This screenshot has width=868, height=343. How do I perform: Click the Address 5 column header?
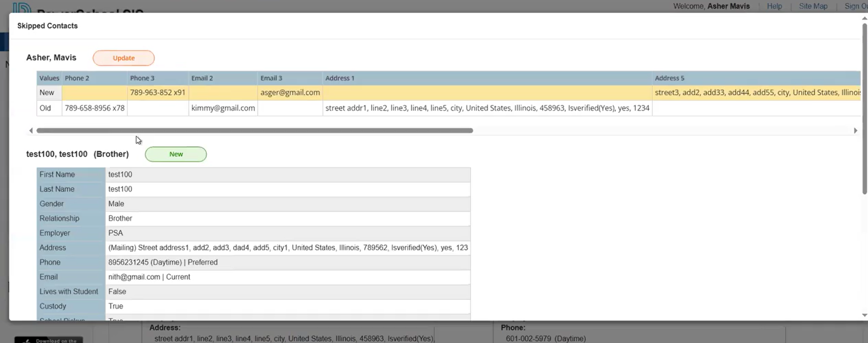tap(669, 78)
